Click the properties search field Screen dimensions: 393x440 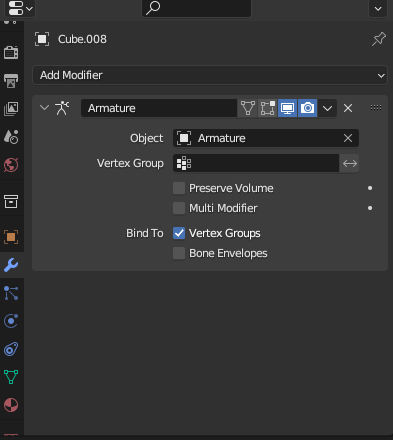click(196, 8)
